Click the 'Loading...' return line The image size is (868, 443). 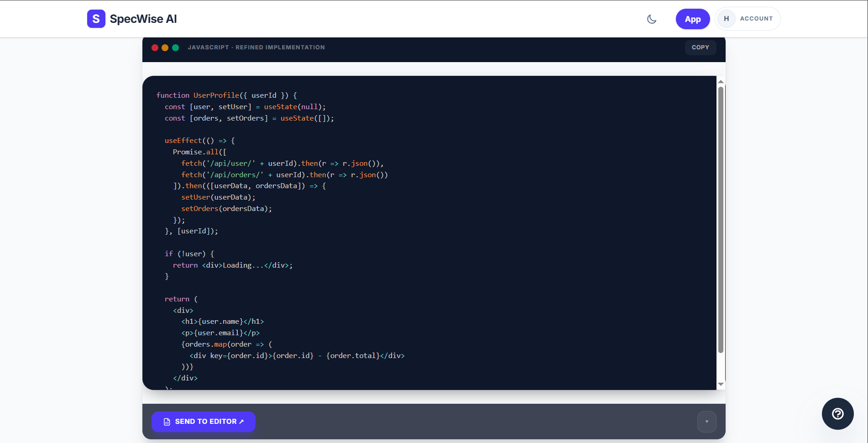pos(233,265)
